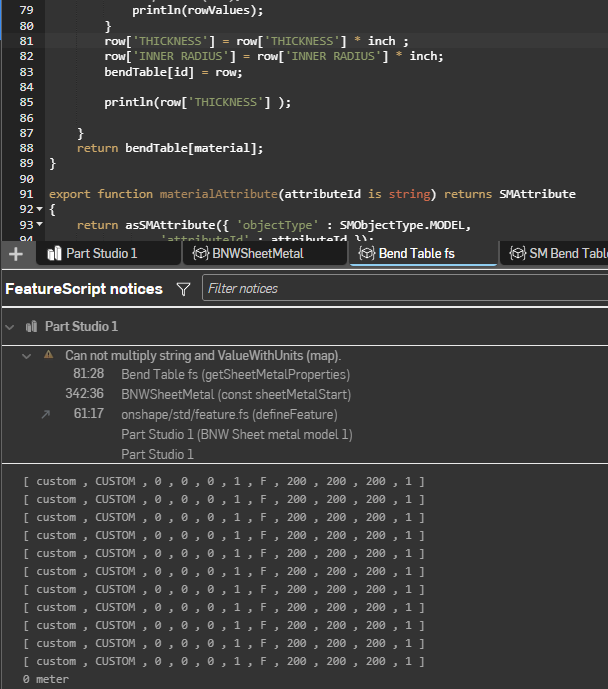Click the external link arrow next to 61:17
The height and width of the screenshot is (689, 608).
coord(45,414)
